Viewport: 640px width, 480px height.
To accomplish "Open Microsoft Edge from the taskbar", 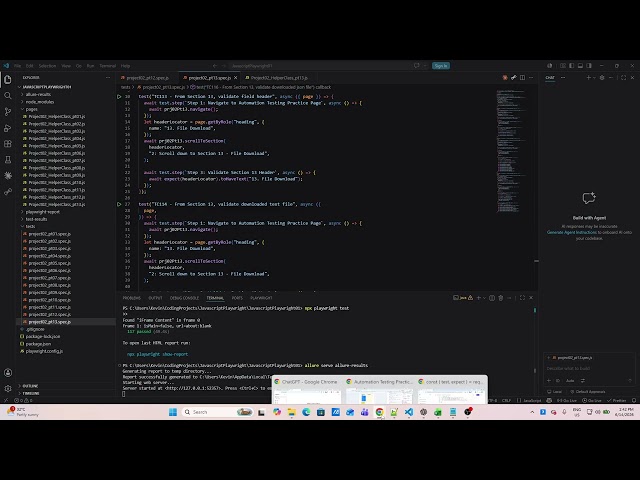I will pos(306,412).
